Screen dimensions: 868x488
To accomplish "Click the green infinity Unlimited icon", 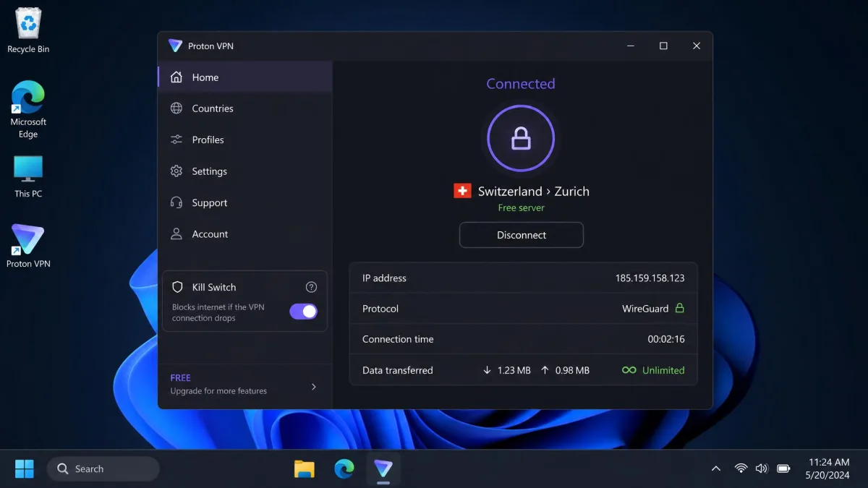I will 629,370.
